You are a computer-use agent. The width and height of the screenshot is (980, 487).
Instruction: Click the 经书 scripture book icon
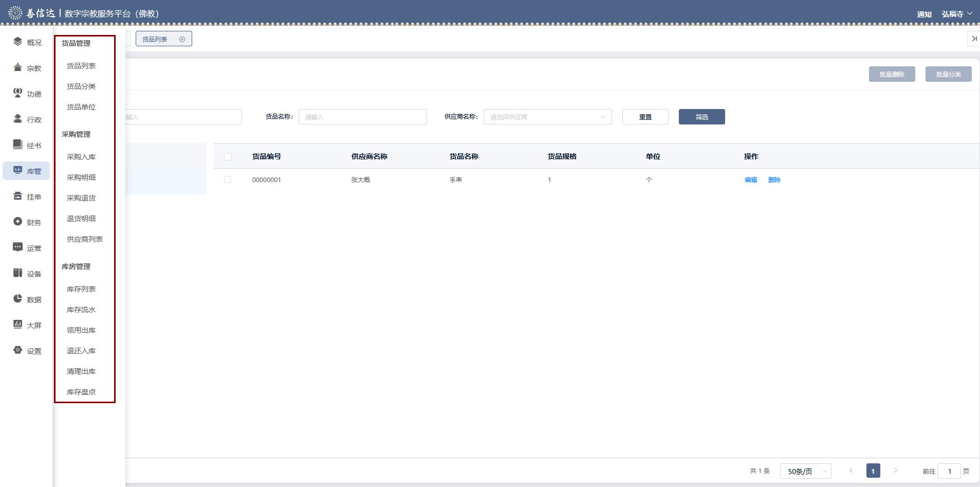pyautogui.click(x=18, y=145)
